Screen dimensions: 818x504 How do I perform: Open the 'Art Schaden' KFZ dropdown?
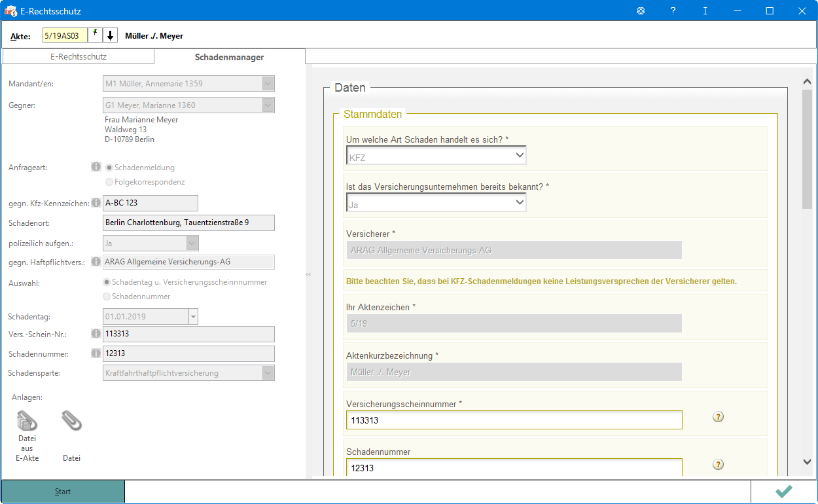436,156
